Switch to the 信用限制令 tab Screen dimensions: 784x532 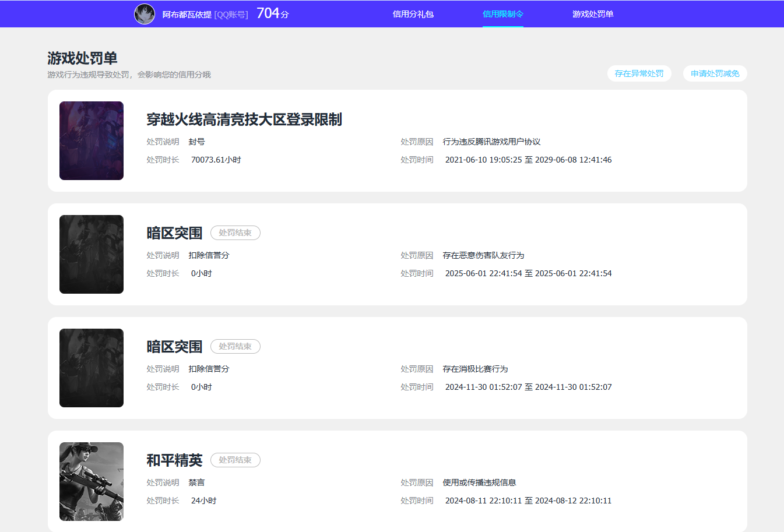(x=503, y=14)
